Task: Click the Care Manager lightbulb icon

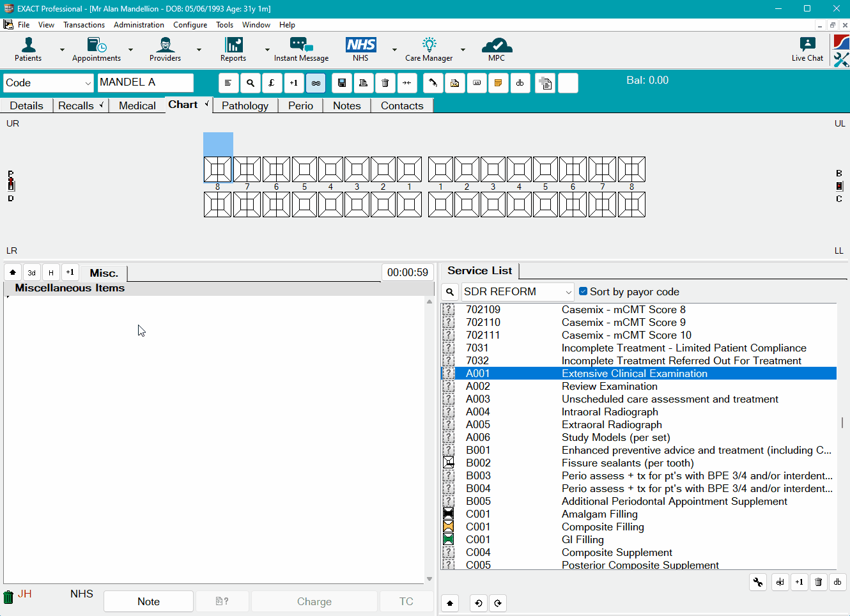Action: (x=429, y=45)
